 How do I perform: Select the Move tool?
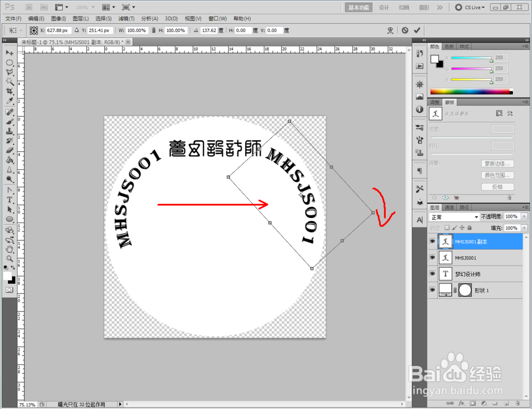[x=10, y=52]
